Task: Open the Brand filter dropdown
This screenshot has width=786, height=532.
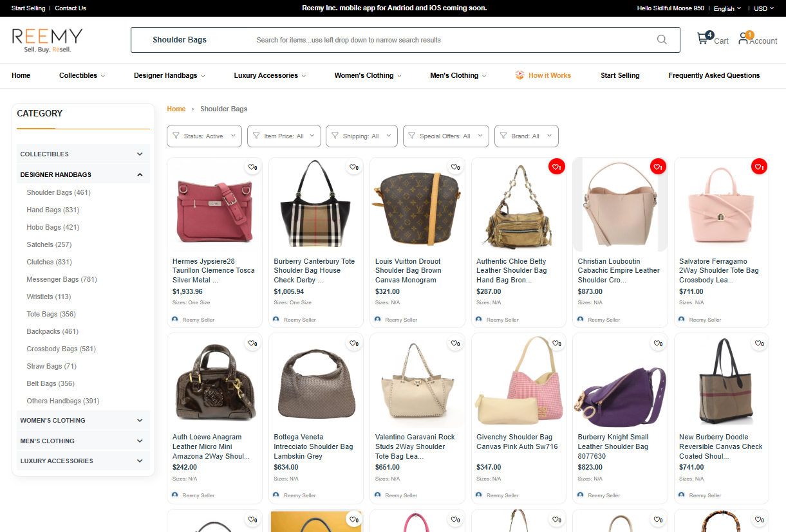Action: [x=526, y=136]
